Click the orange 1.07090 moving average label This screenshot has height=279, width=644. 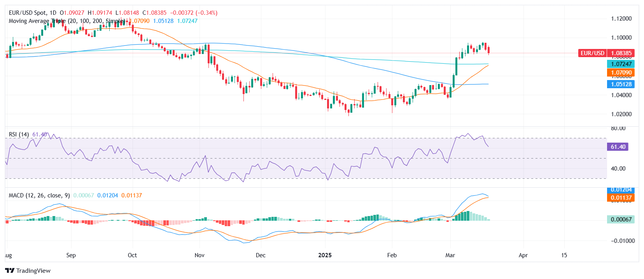tap(621, 73)
